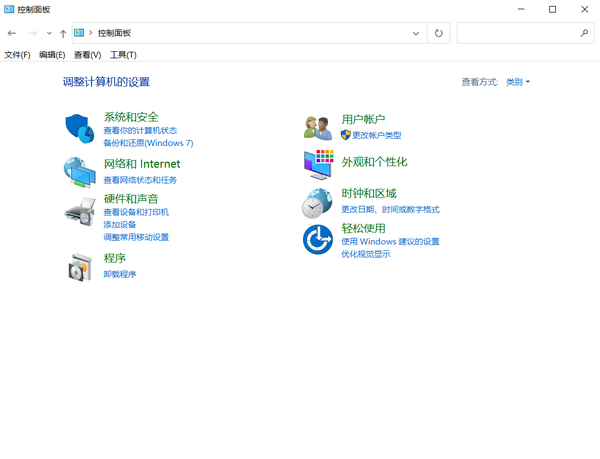Click the refresh button beside address bar
Screen dimensions: 600x459
[439, 33]
